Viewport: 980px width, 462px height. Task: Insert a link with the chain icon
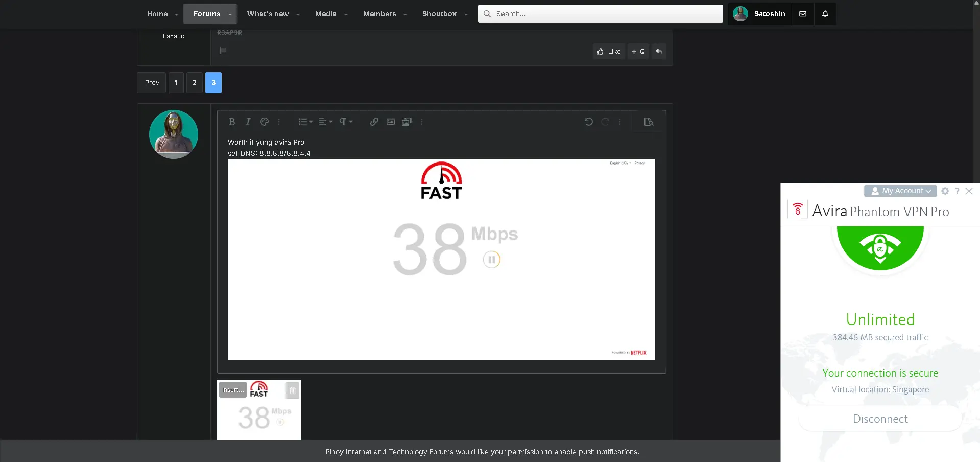[x=374, y=122]
